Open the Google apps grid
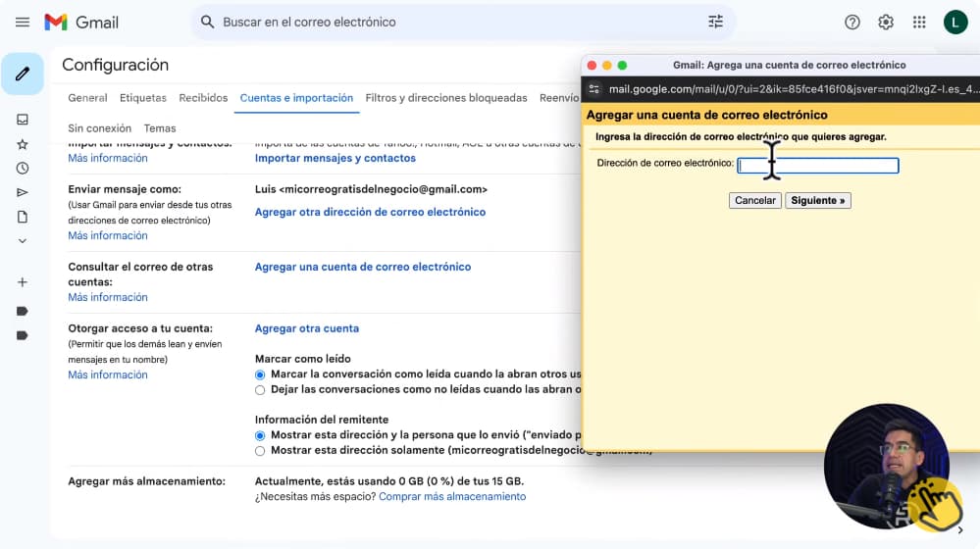Screen dimensions: 980x549 pos(919,23)
